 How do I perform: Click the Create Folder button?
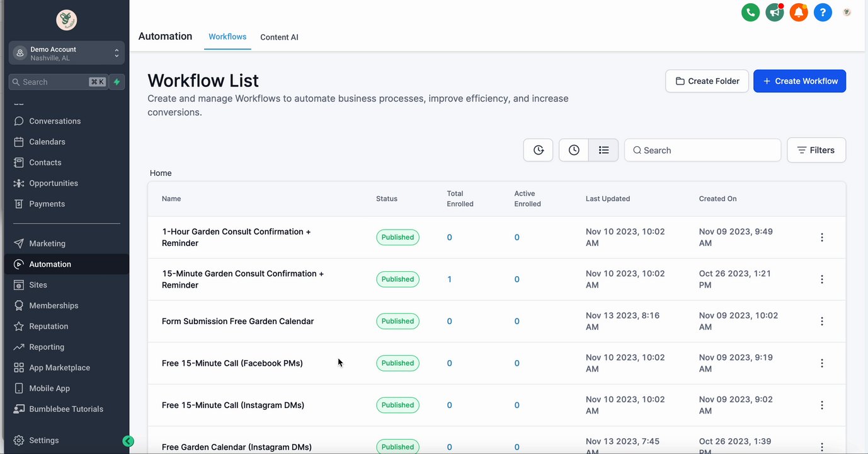(707, 81)
